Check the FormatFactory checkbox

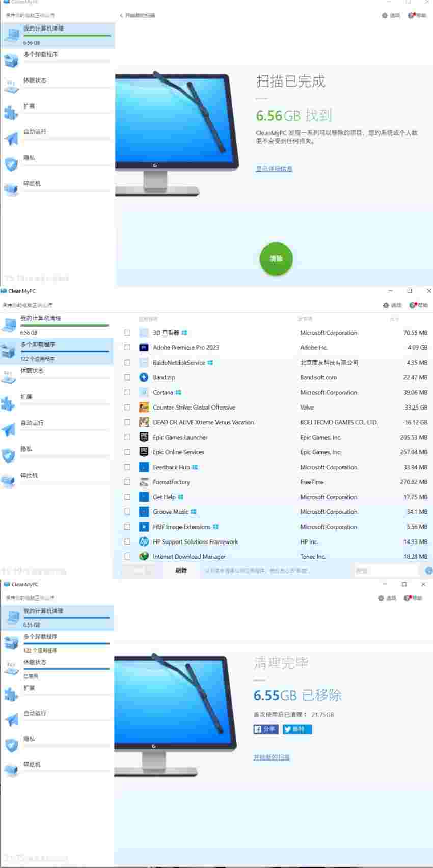[x=127, y=482]
